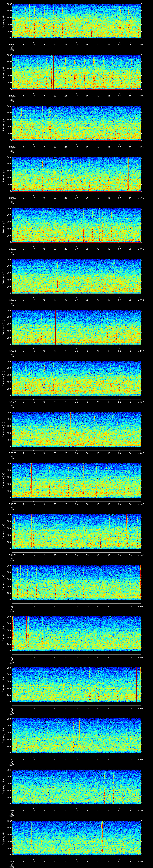This screenshot has height=868, width=153.
Task: Click the 13:43:00 time label
Action: [x=12, y=657]
